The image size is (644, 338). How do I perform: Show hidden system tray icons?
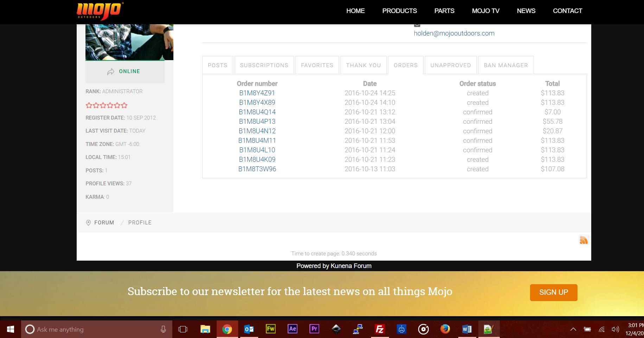tap(573, 329)
